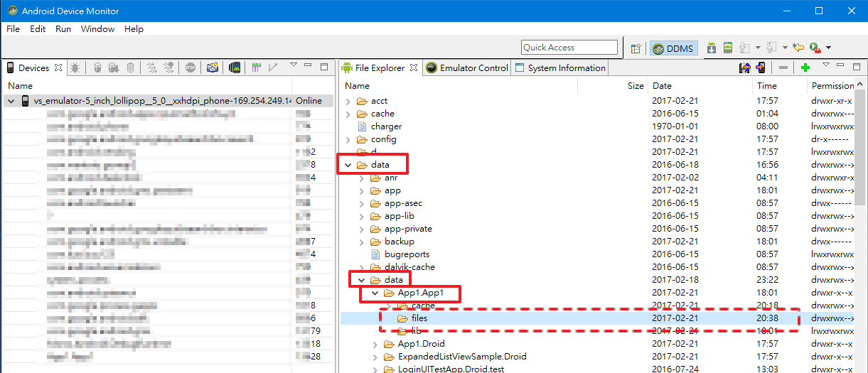868x373 pixels.
Task: Push a file onto the device
Action: pyautogui.click(x=761, y=67)
